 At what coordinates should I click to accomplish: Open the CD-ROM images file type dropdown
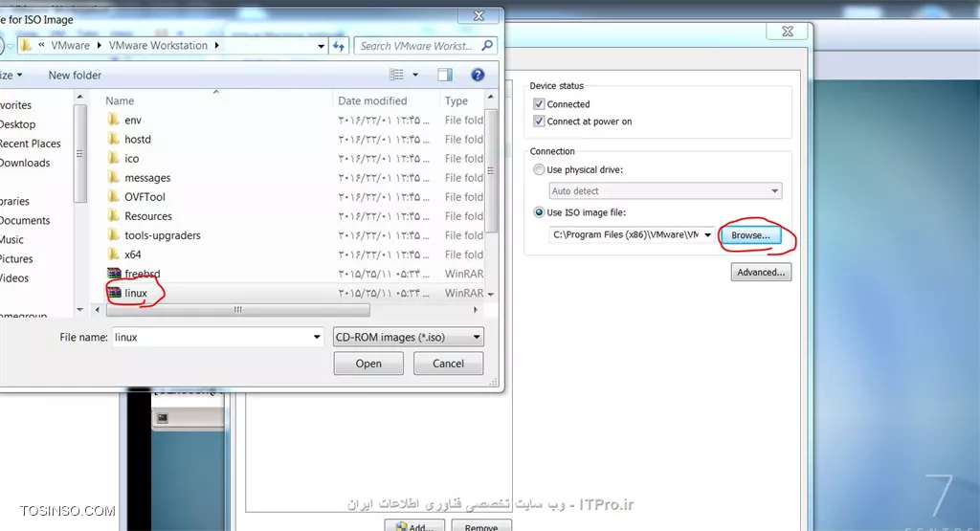(x=409, y=338)
